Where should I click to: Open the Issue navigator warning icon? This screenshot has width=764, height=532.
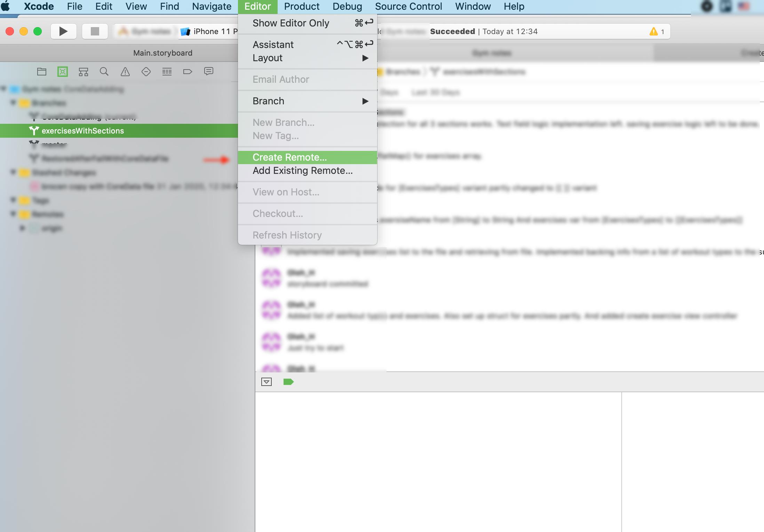[x=125, y=72]
